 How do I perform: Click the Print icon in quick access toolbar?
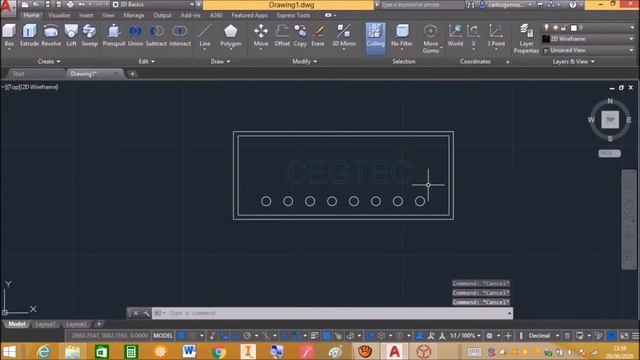[x=70, y=4]
